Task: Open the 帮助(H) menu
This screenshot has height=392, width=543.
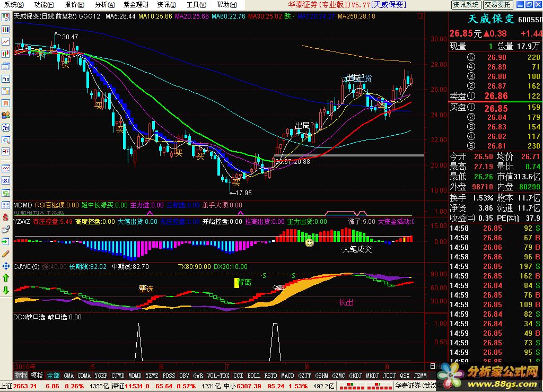Action: [227, 4]
